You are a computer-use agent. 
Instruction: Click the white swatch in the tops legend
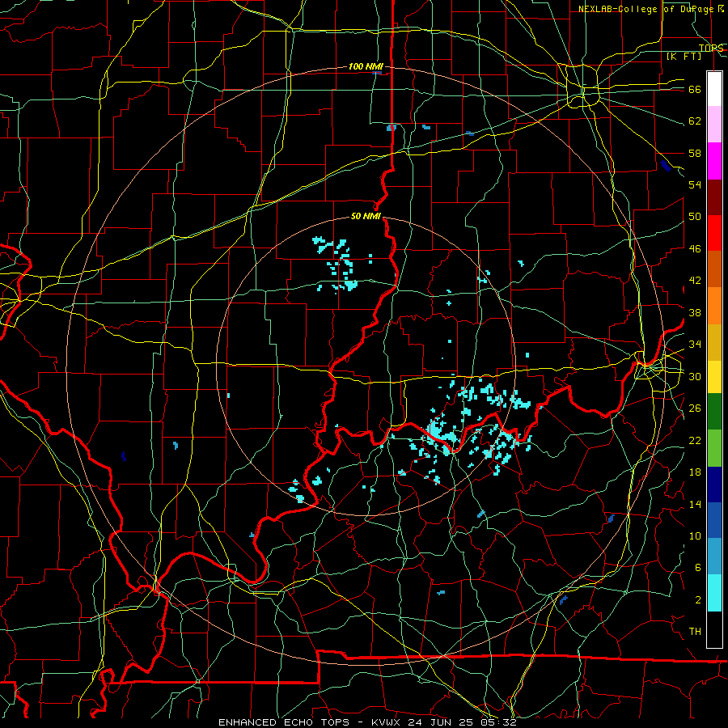click(x=714, y=89)
